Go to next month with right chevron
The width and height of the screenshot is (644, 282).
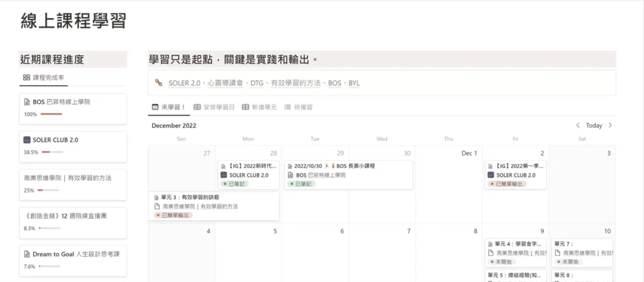(x=609, y=126)
